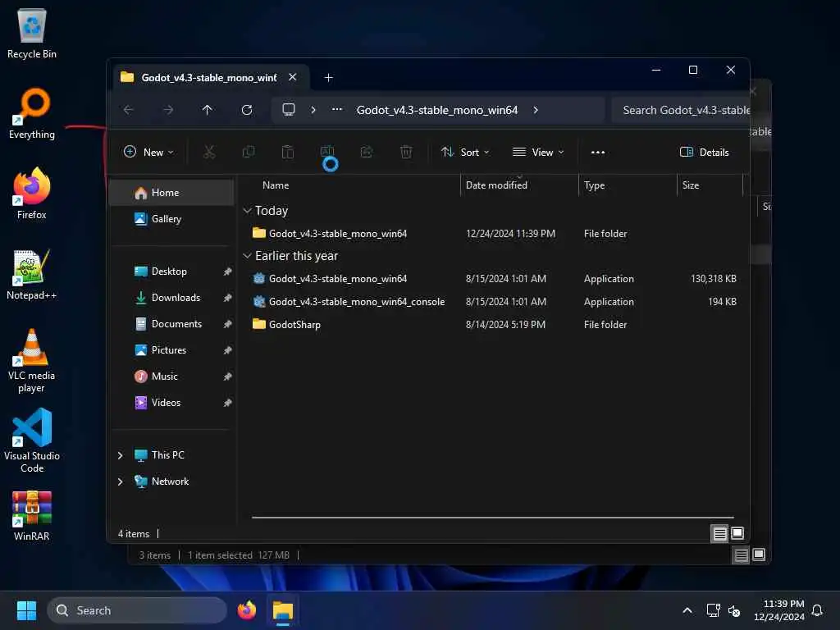Image resolution: width=840 pixels, height=630 pixels.
Task: Expand Network in navigation pane
Action: pyautogui.click(x=120, y=482)
